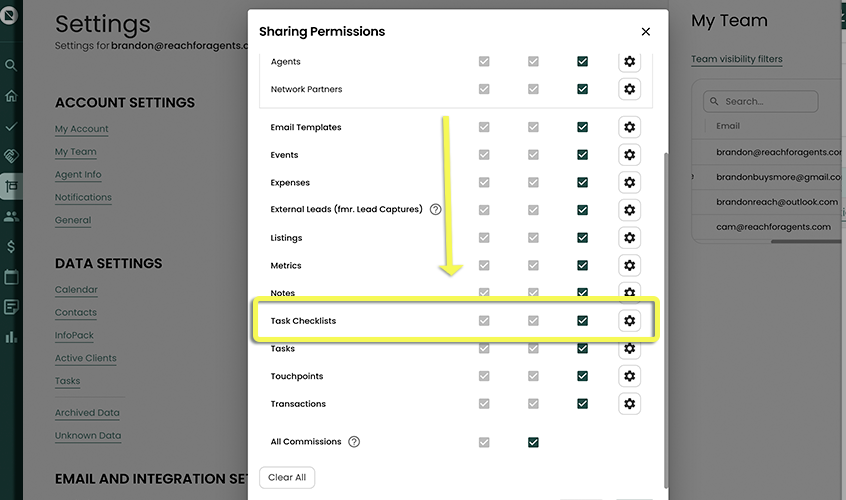Viewport: 846px width, 500px height.
Task: Open the Team visibility filters link
Action: click(736, 59)
